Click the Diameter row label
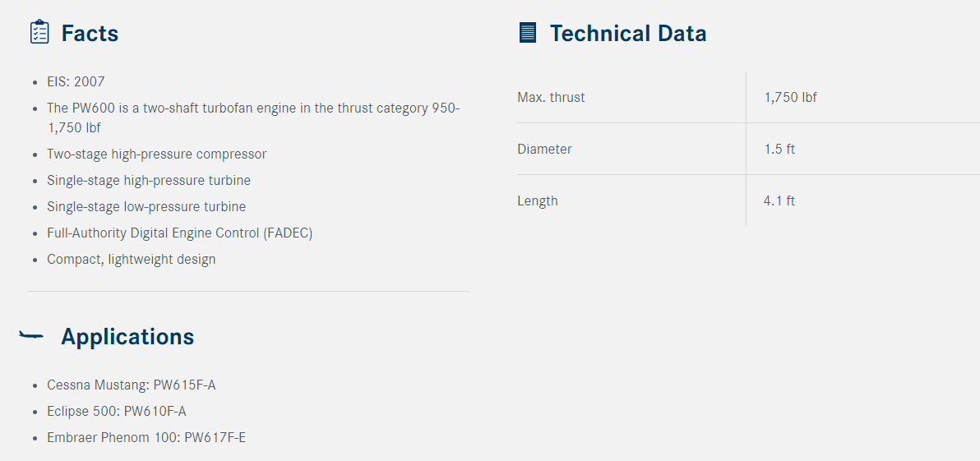Screen dimensions: 980x461 point(544,150)
